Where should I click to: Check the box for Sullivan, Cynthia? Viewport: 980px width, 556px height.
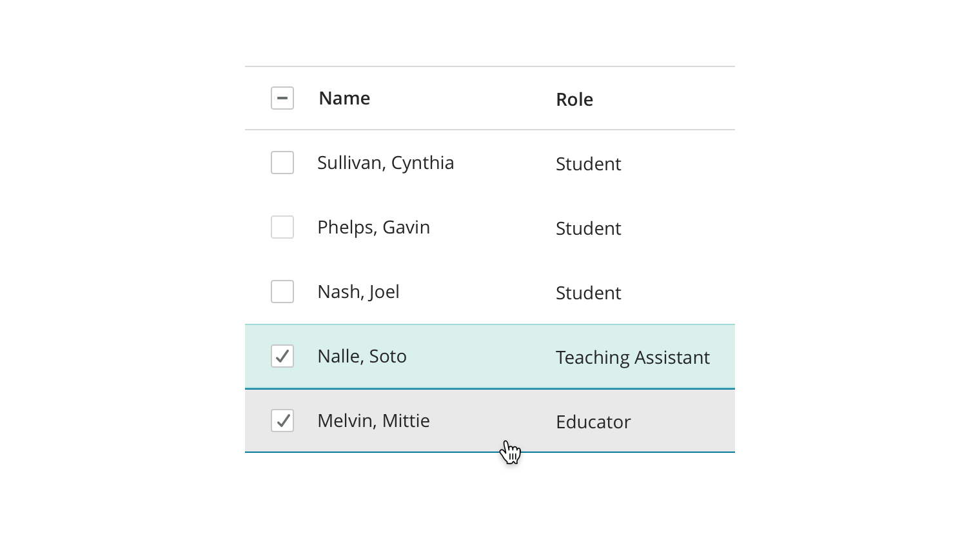tap(282, 163)
